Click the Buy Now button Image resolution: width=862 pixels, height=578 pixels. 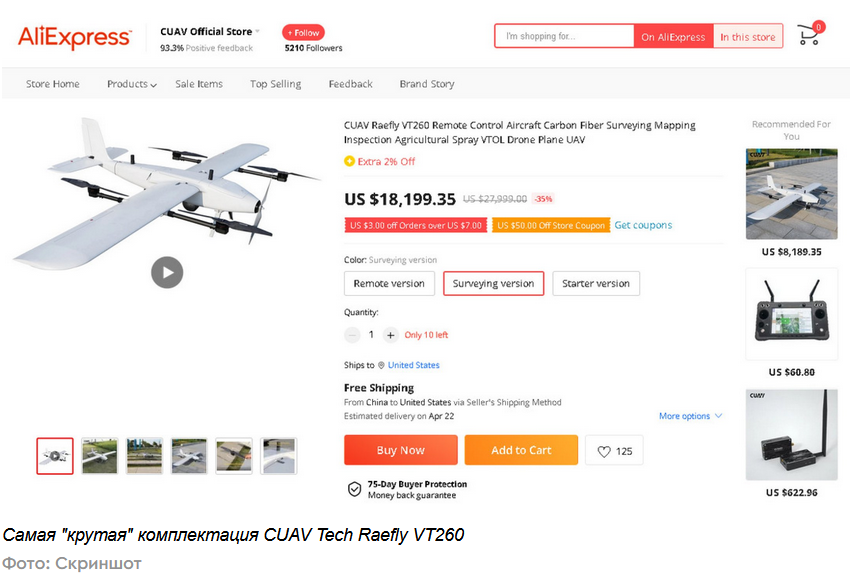coord(401,450)
